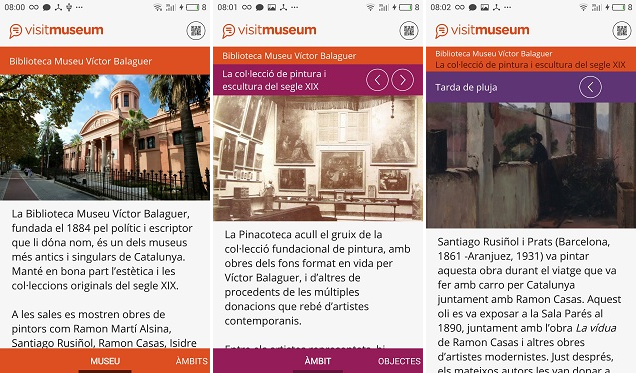Tap paragraph starting A les sales es mostren

coord(104,329)
